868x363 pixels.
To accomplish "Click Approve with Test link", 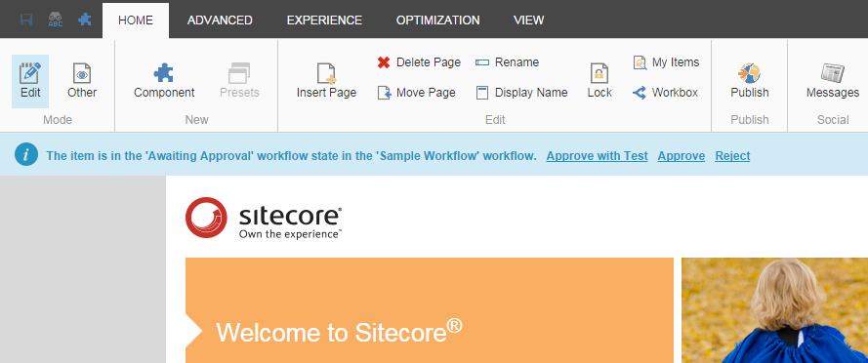I will pyautogui.click(x=597, y=156).
